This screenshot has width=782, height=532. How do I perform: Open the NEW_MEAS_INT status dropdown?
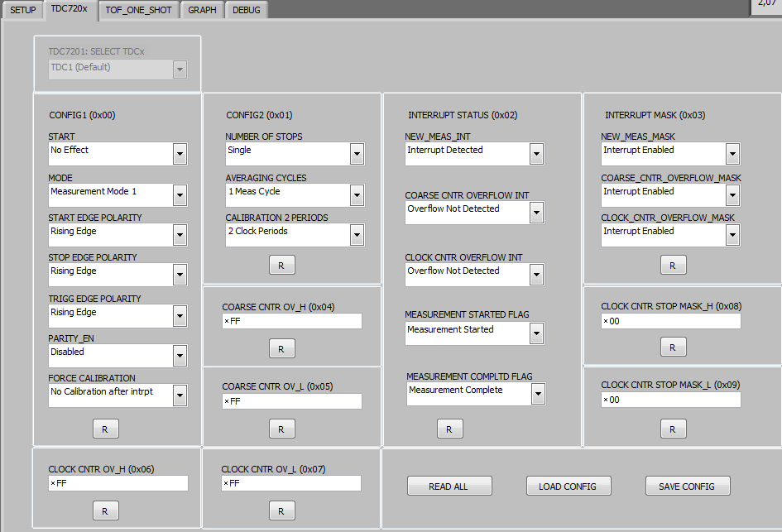pos(536,154)
